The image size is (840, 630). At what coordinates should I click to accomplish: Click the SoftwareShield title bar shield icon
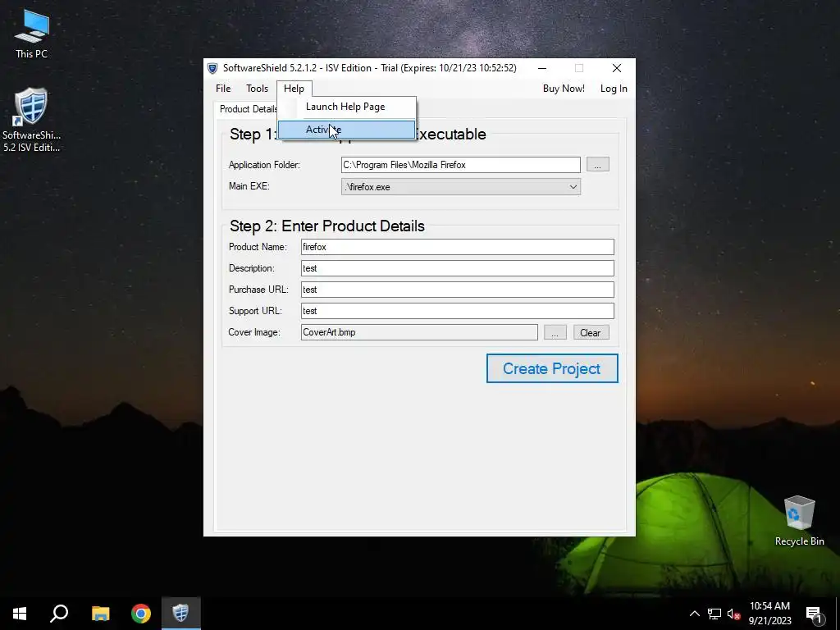point(212,68)
